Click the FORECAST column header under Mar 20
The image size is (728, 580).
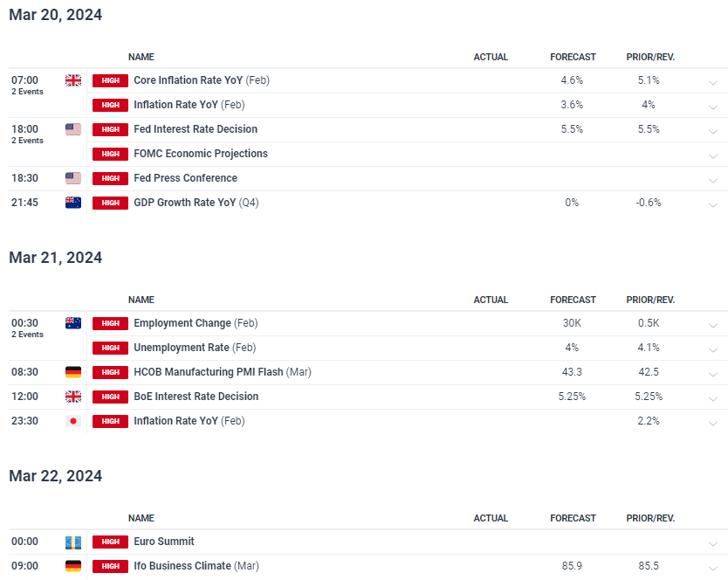coord(573,57)
